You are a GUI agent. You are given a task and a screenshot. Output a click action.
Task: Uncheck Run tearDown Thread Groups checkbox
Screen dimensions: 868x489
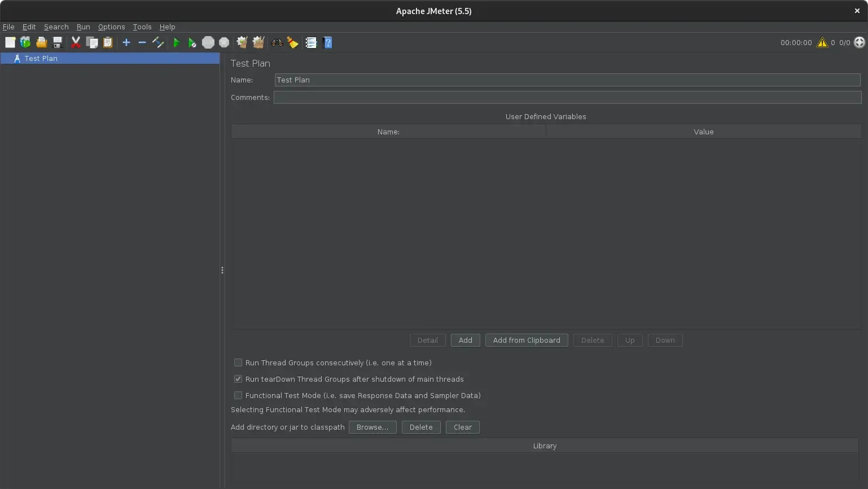[x=238, y=379]
